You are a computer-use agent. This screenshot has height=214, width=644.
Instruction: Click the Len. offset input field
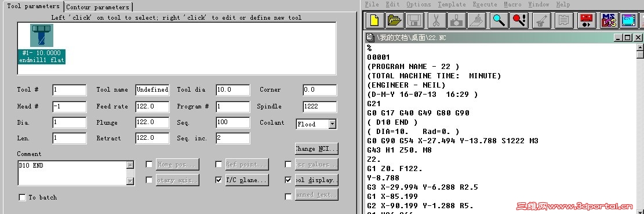(x=70, y=139)
